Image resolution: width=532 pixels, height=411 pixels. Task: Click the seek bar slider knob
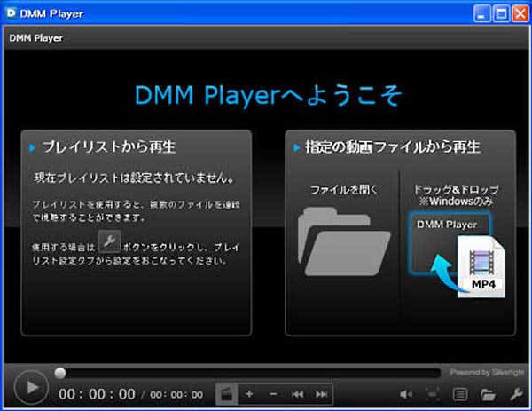(x=60, y=373)
